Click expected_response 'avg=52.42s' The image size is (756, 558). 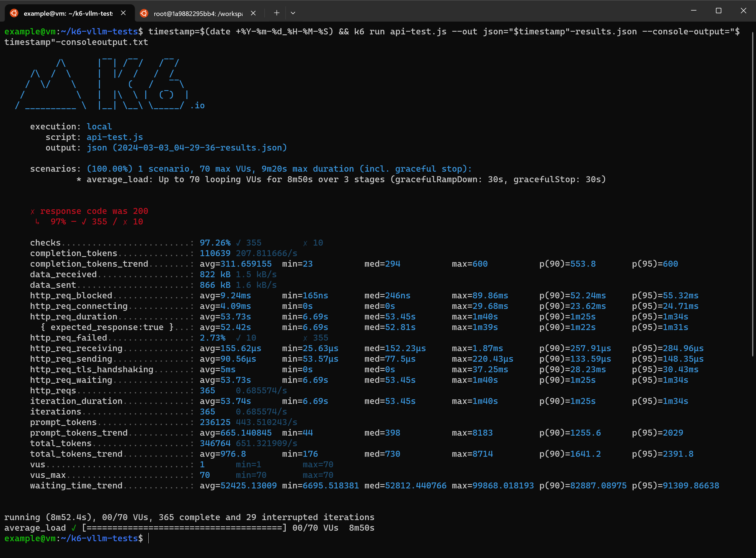[x=225, y=327]
